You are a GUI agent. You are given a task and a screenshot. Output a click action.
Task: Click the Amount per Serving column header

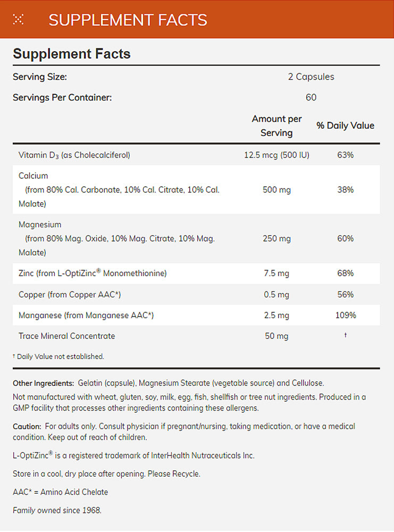276,126
